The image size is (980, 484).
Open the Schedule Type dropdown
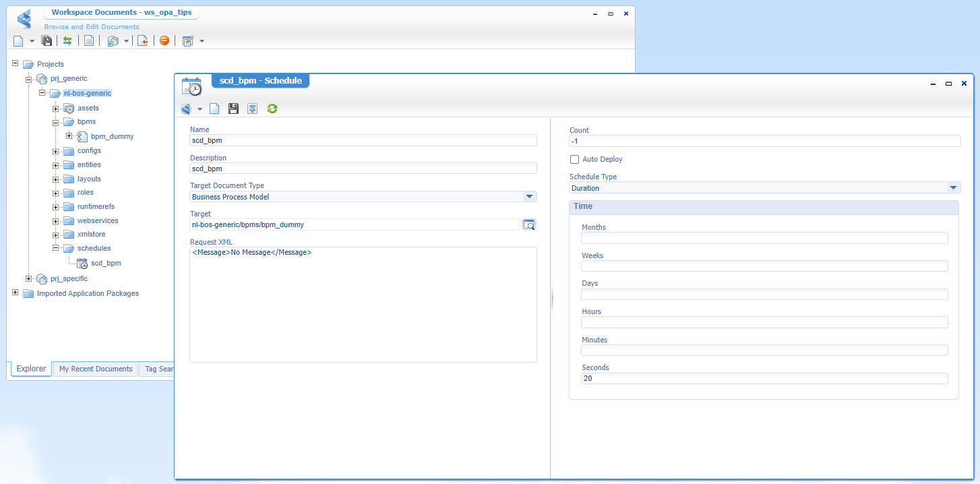[953, 188]
